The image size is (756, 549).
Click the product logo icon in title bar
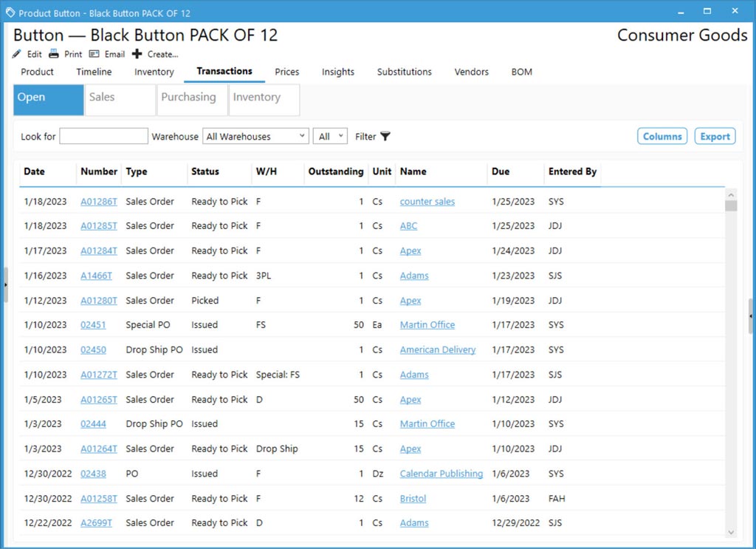(10, 12)
